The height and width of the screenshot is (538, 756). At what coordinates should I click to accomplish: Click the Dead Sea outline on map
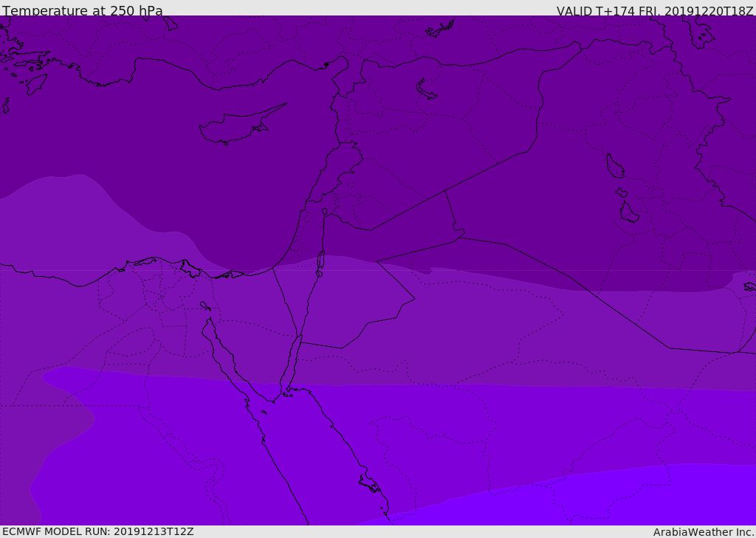click(x=320, y=261)
